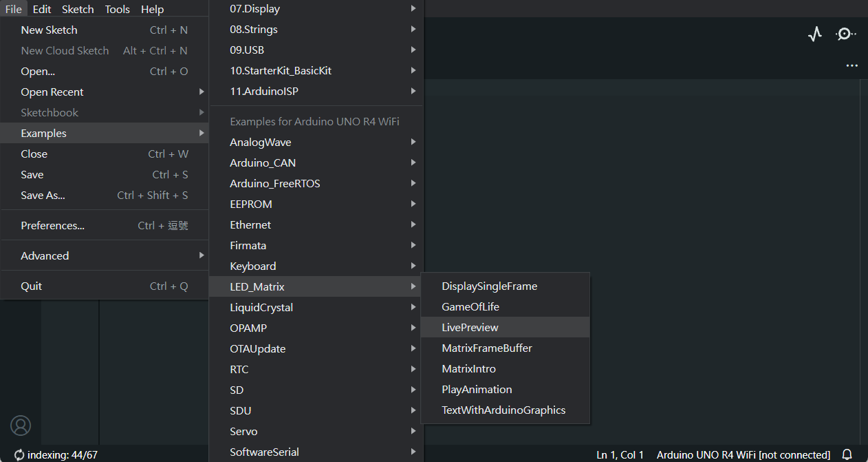The height and width of the screenshot is (462, 868).
Task: Expand the Open Recent submenu
Action: click(x=105, y=92)
